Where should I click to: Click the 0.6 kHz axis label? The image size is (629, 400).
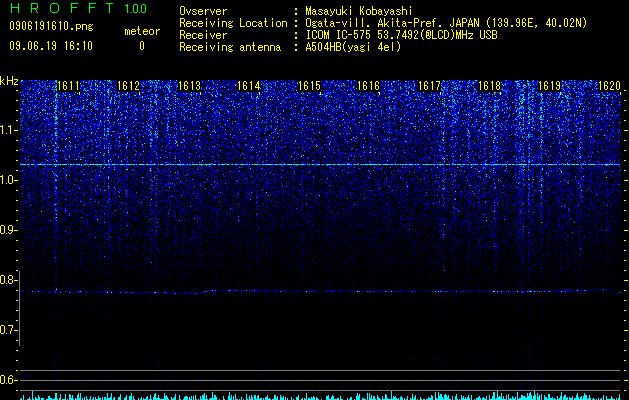[9, 380]
